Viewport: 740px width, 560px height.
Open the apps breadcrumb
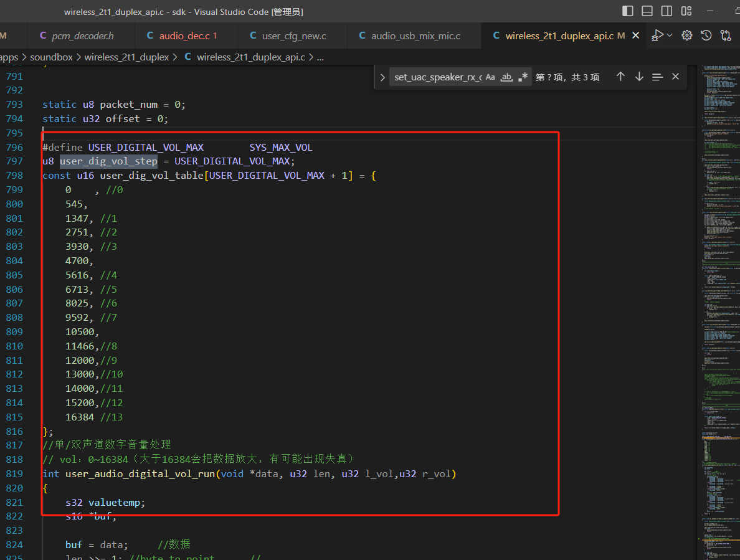(9, 57)
